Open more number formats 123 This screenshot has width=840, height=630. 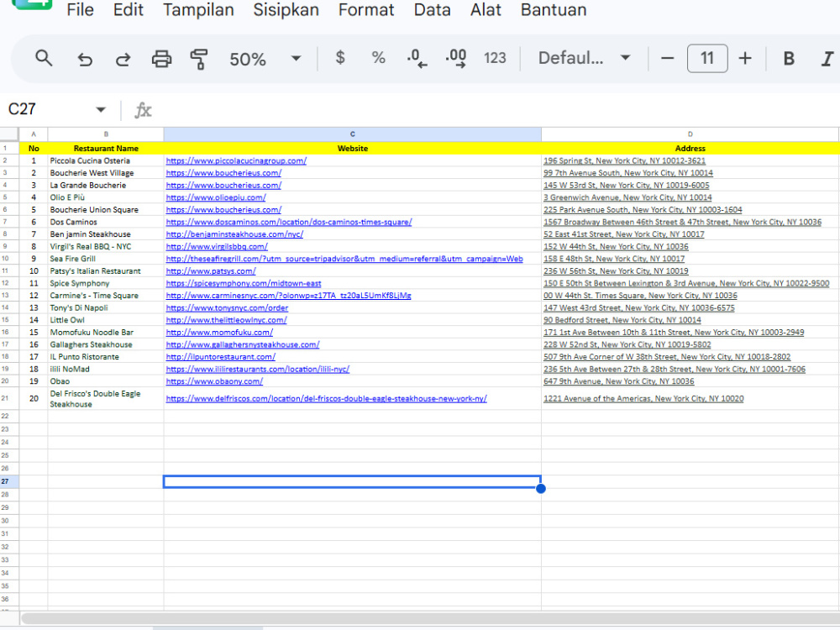click(x=495, y=58)
